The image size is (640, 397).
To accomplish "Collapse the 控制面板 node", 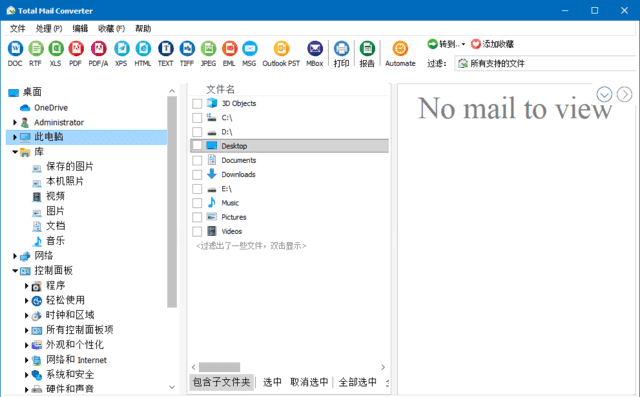I will click(x=15, y=271).
